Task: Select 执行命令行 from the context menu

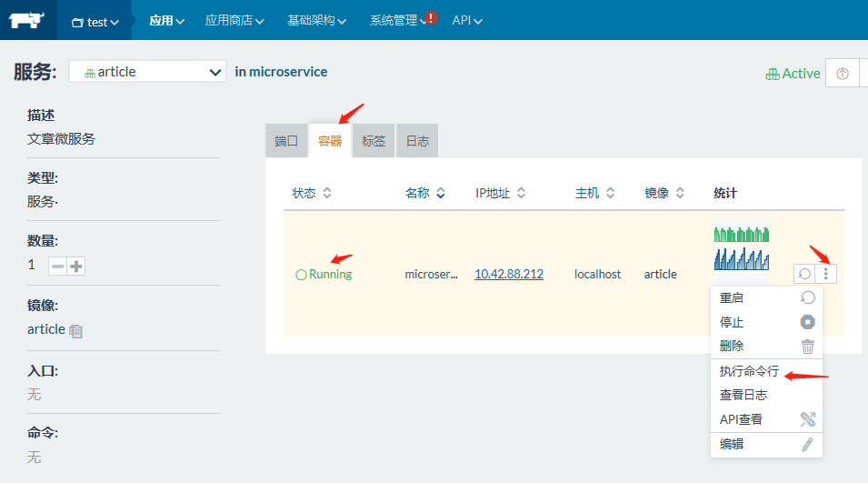Action: 767,371
